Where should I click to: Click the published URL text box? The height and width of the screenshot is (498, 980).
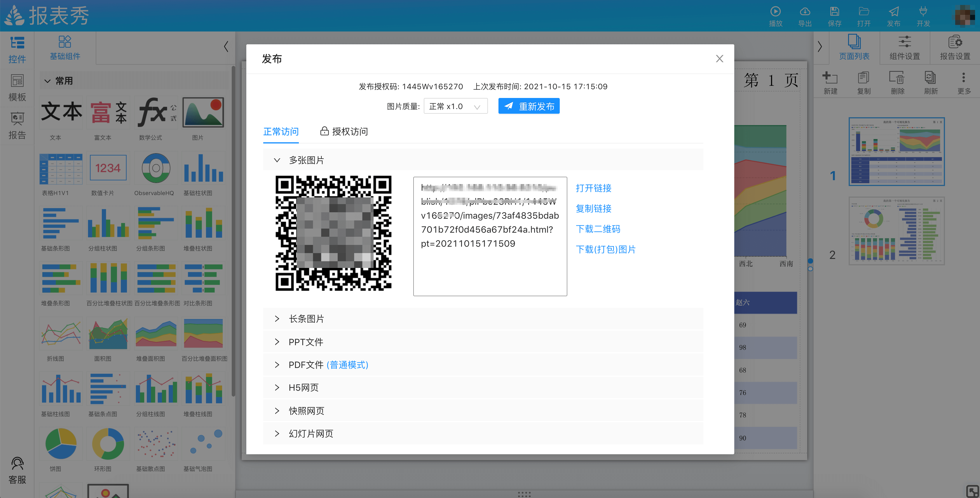tap(490, 236)
